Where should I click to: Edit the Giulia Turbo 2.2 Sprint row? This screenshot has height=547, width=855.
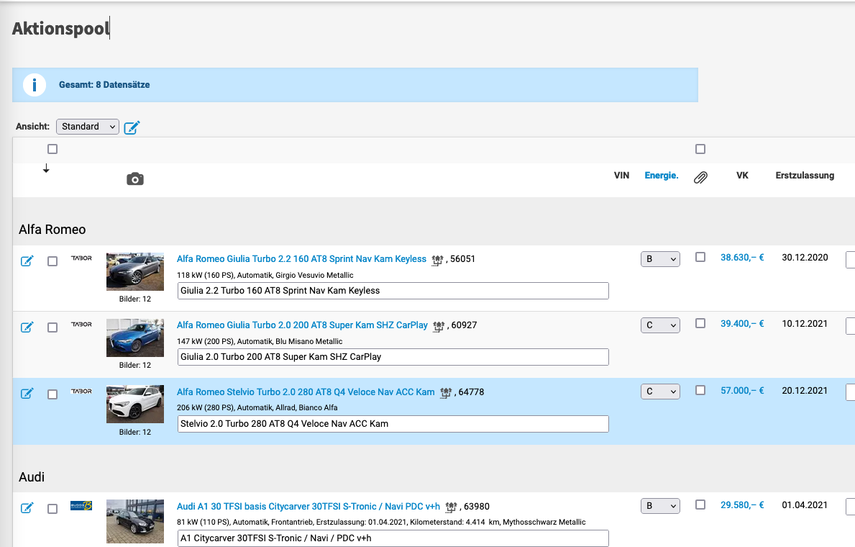27,261
